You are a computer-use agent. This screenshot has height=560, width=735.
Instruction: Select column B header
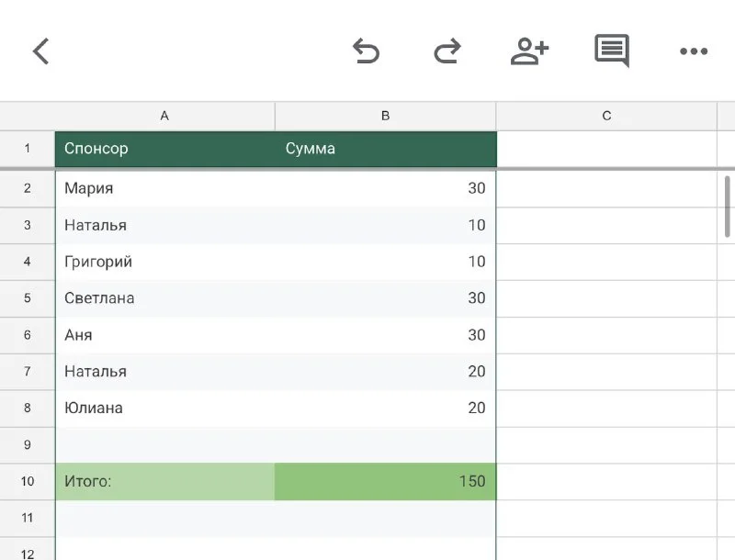click(385, 116)
